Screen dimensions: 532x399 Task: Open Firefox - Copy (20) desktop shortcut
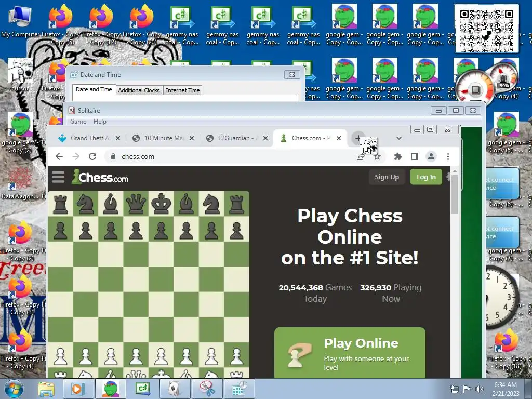click(x=142, y=24)
